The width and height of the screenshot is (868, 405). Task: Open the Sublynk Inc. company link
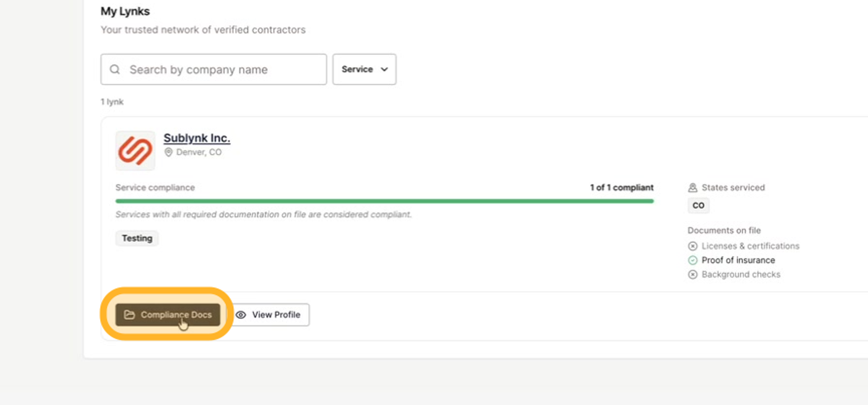pos(197,138)
